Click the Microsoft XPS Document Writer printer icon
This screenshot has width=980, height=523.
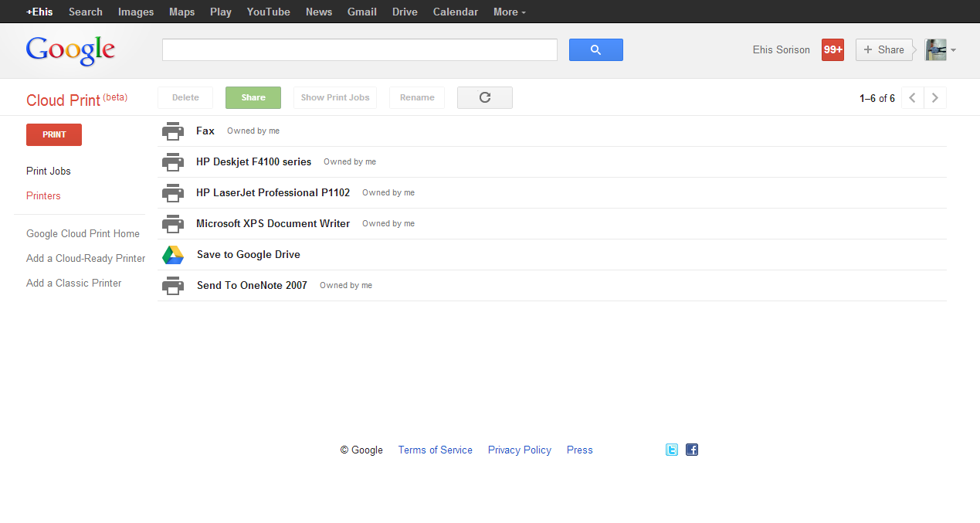click(173, 224)
